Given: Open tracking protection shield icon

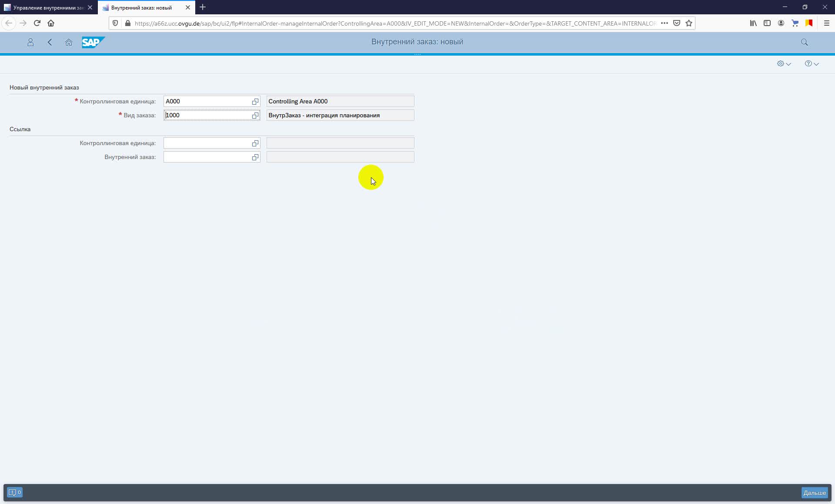Looking at the screenshot, I should pos(115,23).
